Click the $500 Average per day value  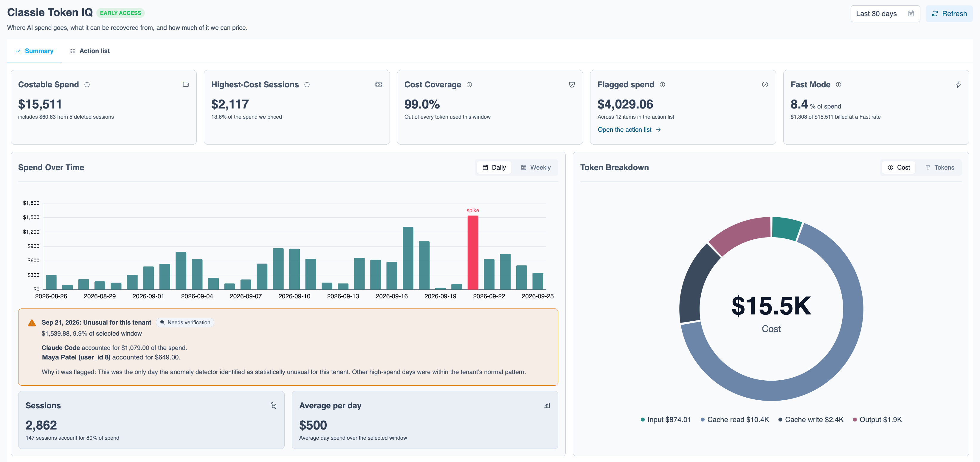313,425
